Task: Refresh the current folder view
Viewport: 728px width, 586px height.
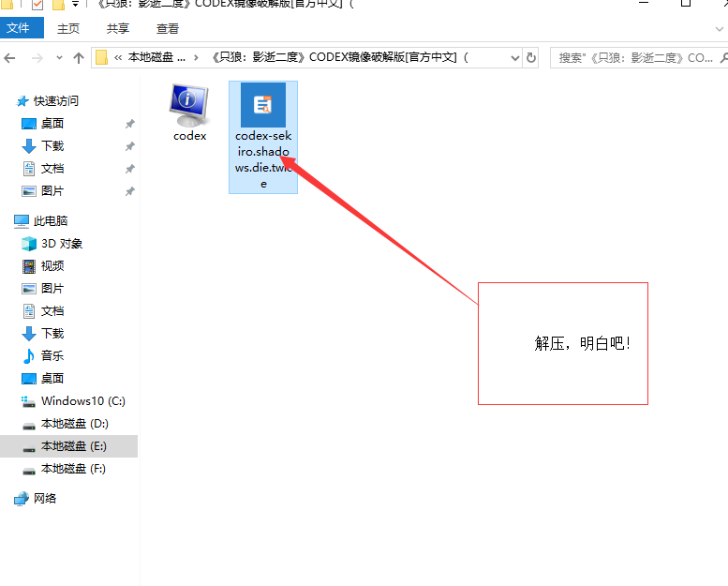Action: [530, 58]
